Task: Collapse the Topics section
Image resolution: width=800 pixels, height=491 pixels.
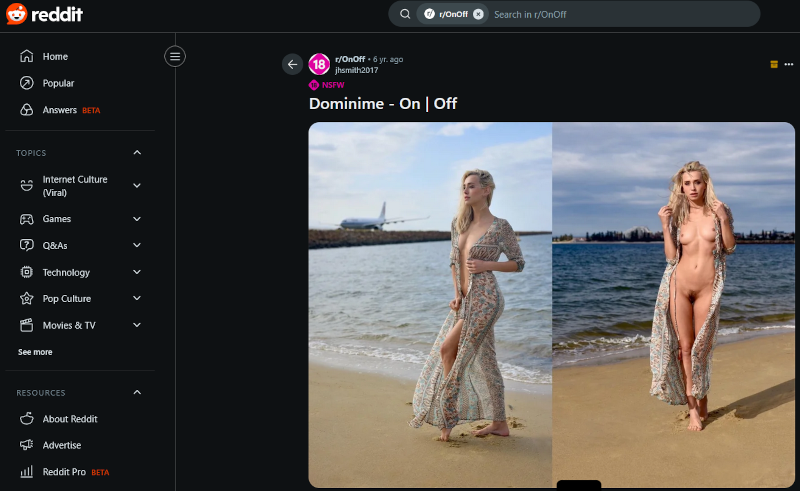Action: pos(137,153)
